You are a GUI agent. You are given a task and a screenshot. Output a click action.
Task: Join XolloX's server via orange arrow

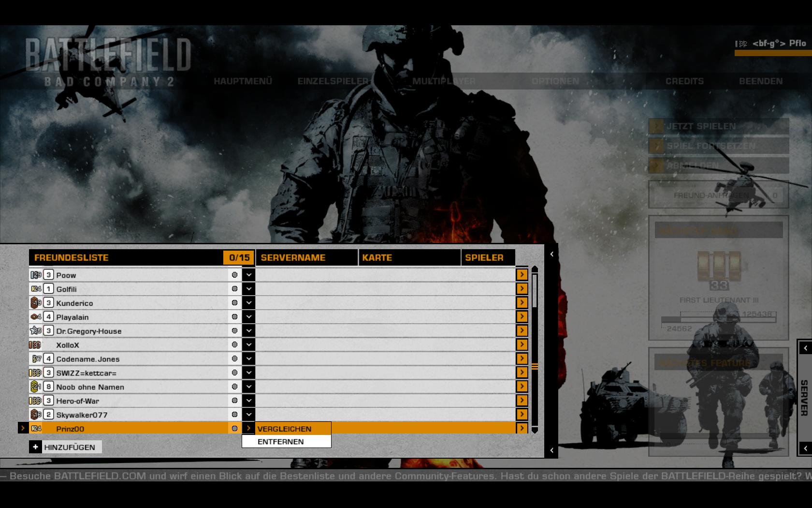(522, 345)
